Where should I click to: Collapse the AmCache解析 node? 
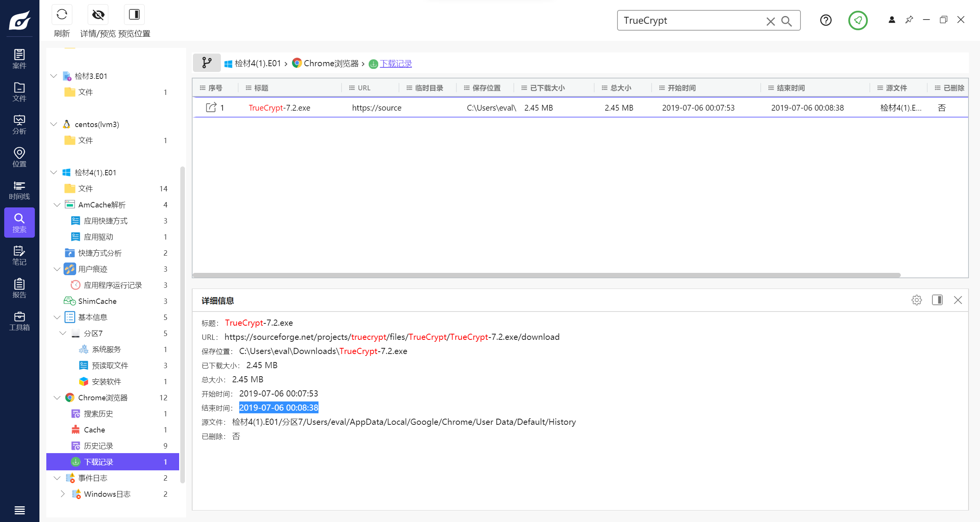pos(57,204)
